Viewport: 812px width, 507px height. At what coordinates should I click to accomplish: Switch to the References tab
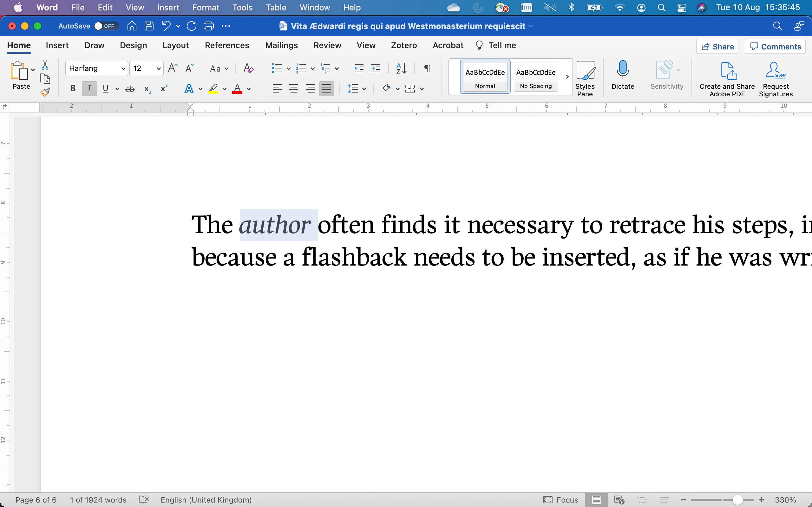tap(227, 45)
